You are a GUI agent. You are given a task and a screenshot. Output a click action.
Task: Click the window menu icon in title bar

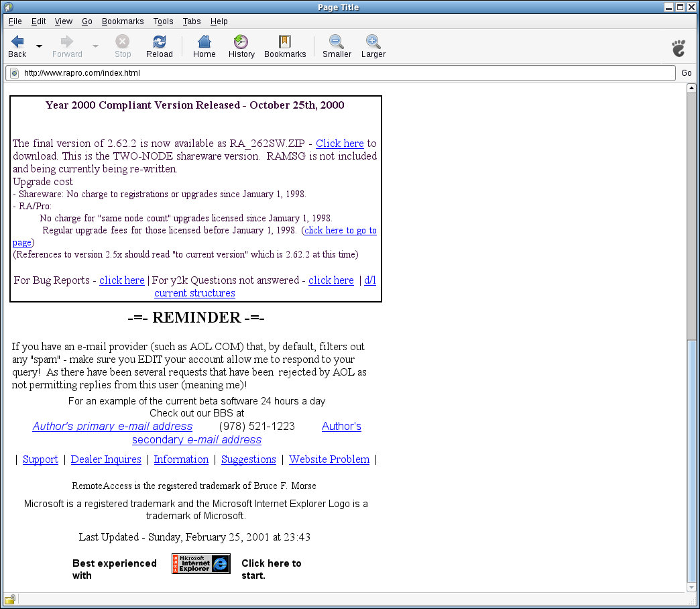(x=8, y=7)
